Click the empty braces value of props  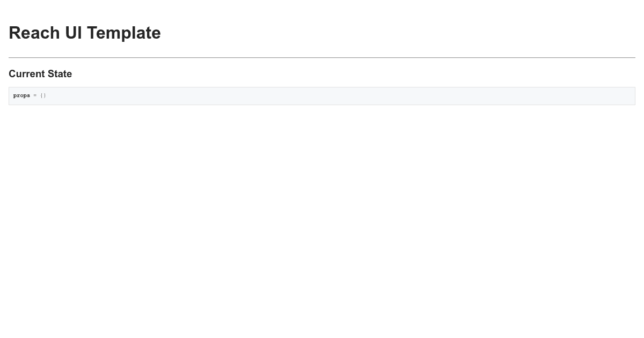(43, 95)
